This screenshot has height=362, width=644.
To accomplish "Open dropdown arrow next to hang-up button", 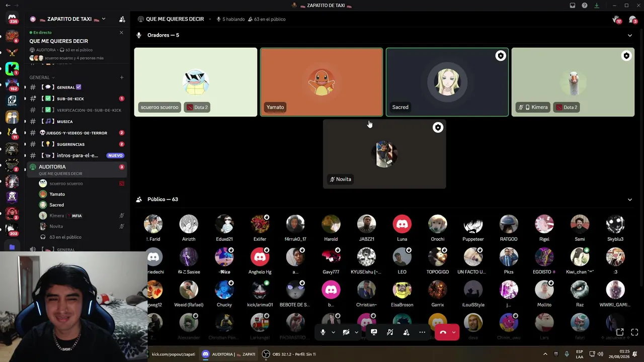I will 454,332.
